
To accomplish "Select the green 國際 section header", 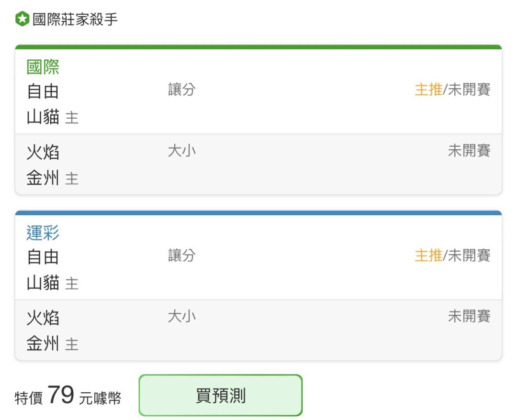I will pos(43,67).
